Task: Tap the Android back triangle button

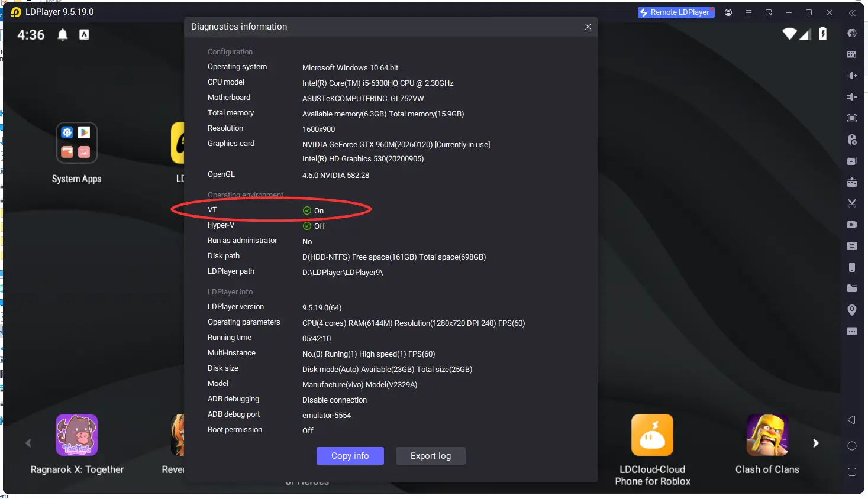Action: coord(851,420)
